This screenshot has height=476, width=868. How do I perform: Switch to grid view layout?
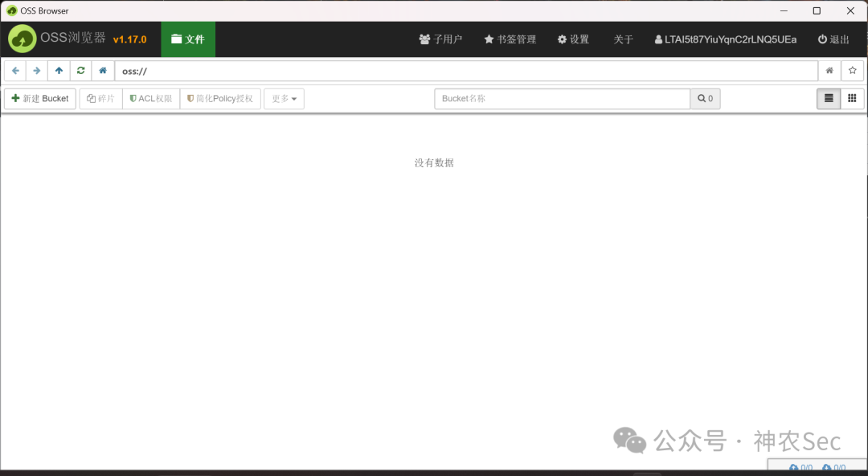click(852, 99)
